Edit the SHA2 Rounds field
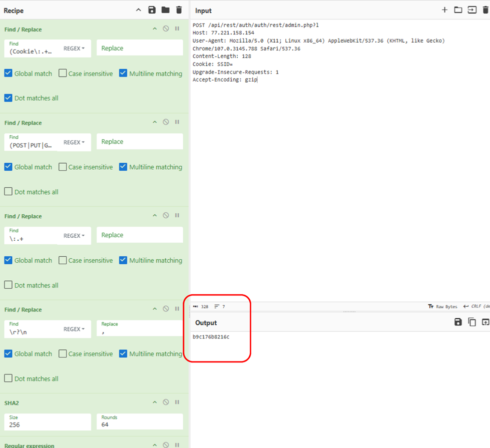Screen dimensions: 490x448 (140, 422)
